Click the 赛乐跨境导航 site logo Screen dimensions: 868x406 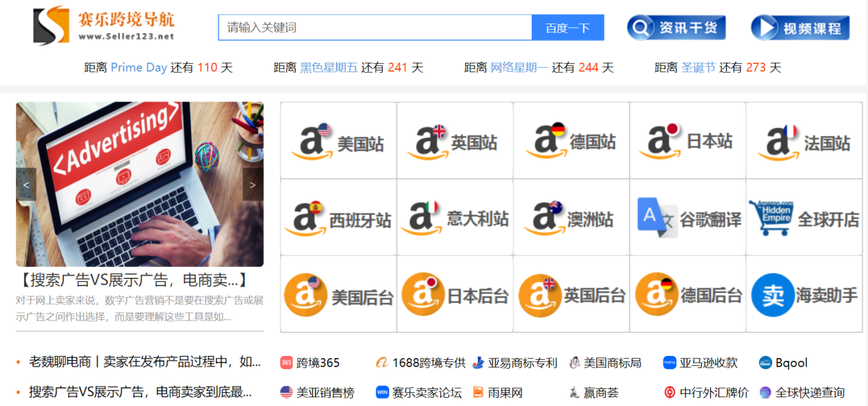click(104, 26)
